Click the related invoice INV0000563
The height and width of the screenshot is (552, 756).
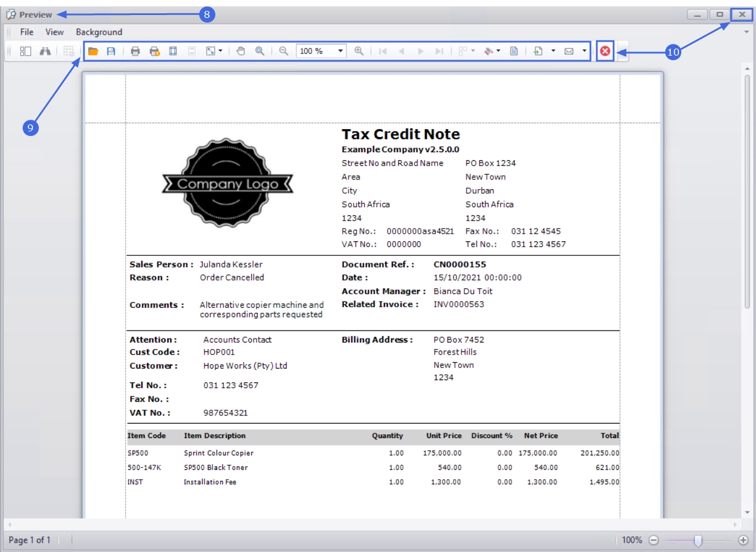coord(458,304)
